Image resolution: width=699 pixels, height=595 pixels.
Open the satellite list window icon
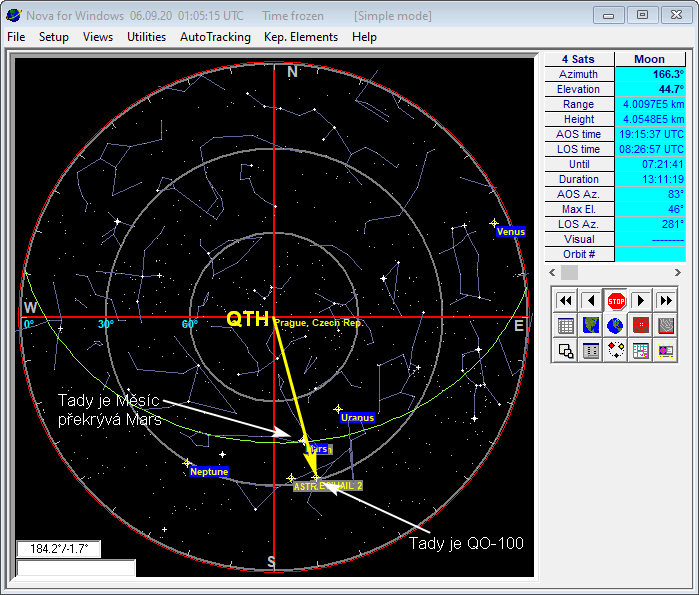(591, 350)
